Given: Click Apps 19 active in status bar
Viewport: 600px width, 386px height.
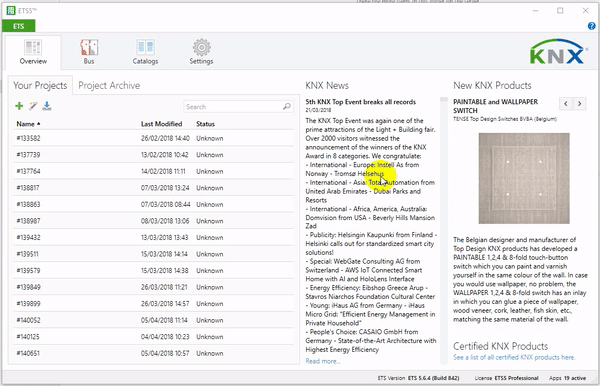Looking at the screenshot, I should [567, 378].
